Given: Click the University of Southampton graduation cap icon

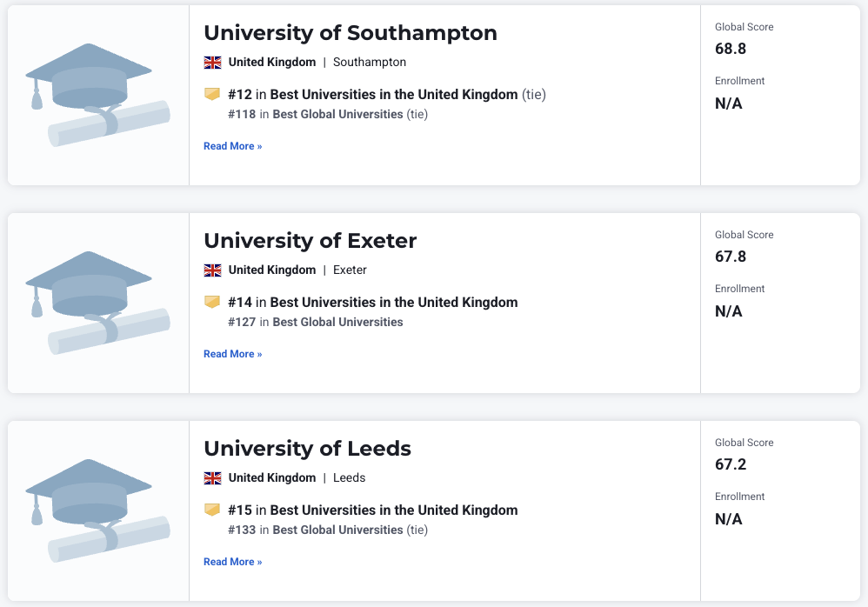Looking at the screenshot, I should click(x=96, y=93).
